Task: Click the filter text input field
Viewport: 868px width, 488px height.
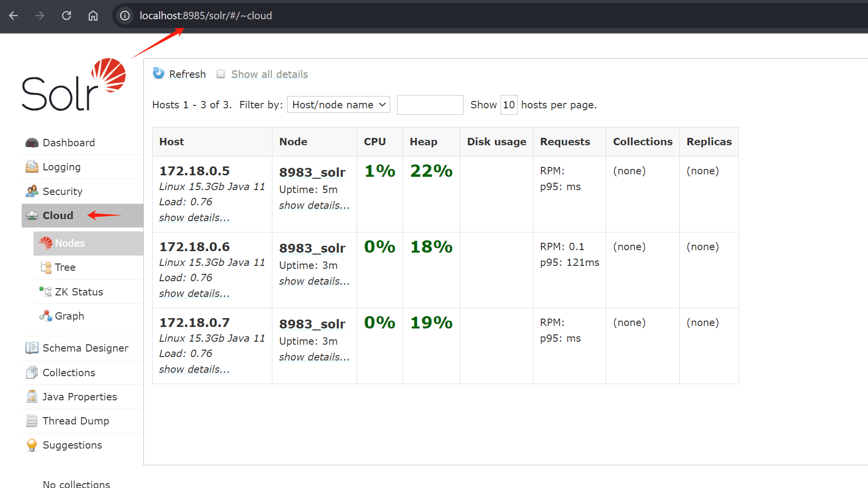Action: pyautogui.click(x=430, y=105)
